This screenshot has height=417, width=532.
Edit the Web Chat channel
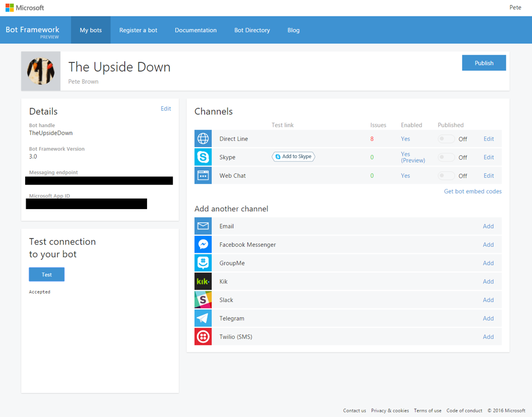click(x=489, y=176)
